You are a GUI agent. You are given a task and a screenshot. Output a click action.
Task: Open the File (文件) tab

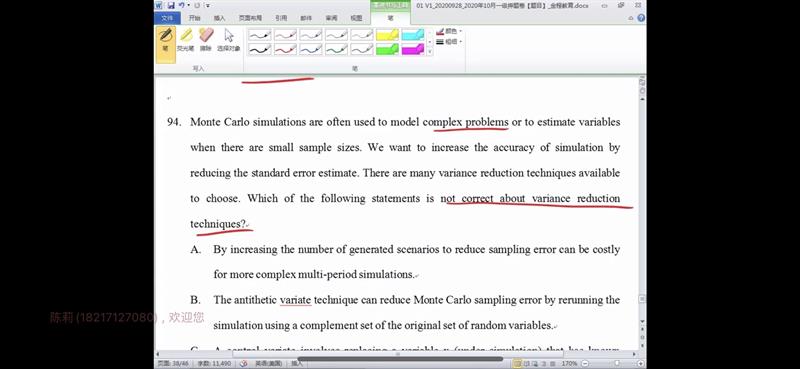[x=167, y=18]
